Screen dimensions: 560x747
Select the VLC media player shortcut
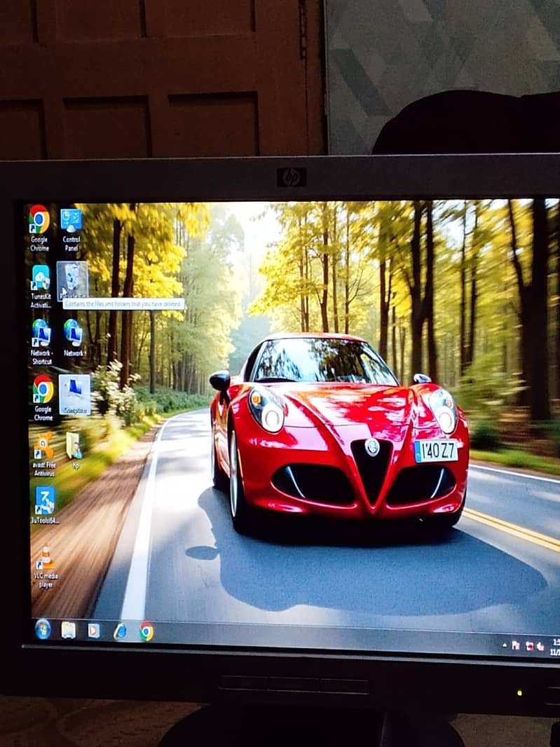[46, 566]
